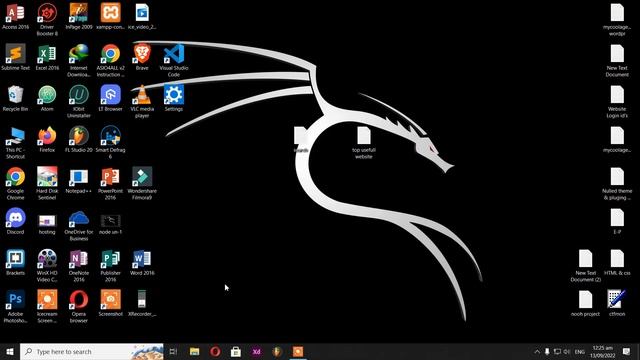
Task: Select This PC - Shortcut icon
Action: [16, 142]
